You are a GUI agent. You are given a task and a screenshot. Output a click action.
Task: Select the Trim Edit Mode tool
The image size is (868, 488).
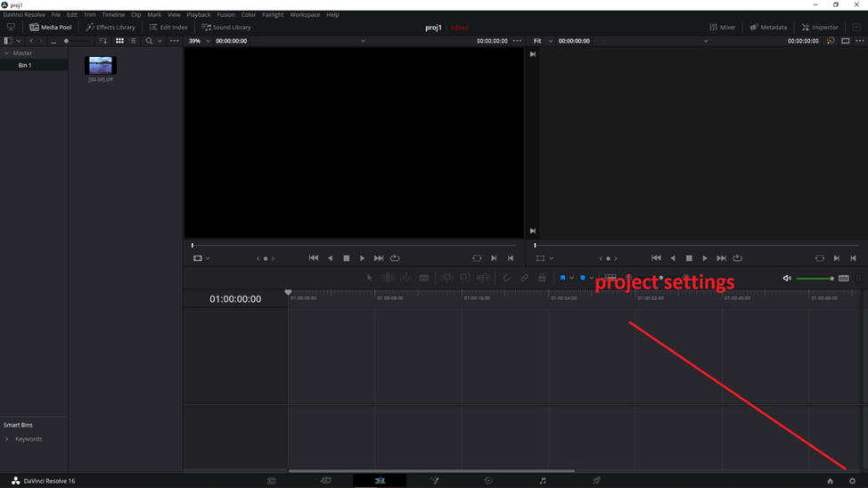point(388,278)
